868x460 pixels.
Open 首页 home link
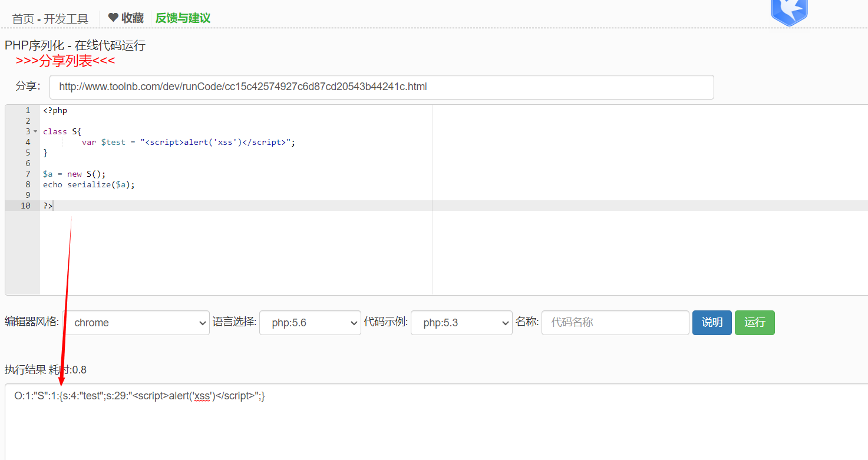[x=23, y=19]
